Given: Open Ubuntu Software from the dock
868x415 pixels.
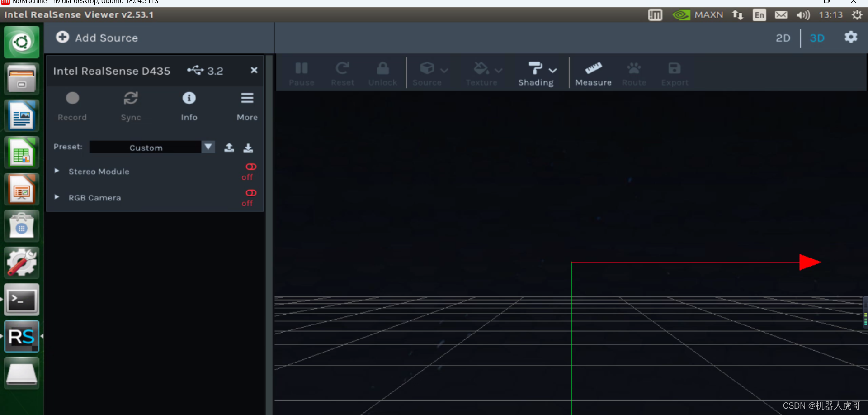Looking at the screenshot, I should [x=22, y=226].
